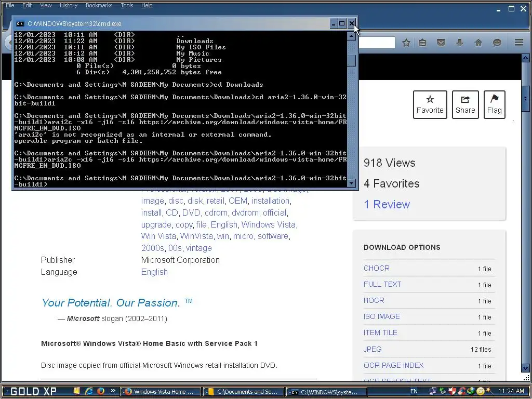Click the '4 Favorites' text

pyautogui.click(x=392, y=183)
